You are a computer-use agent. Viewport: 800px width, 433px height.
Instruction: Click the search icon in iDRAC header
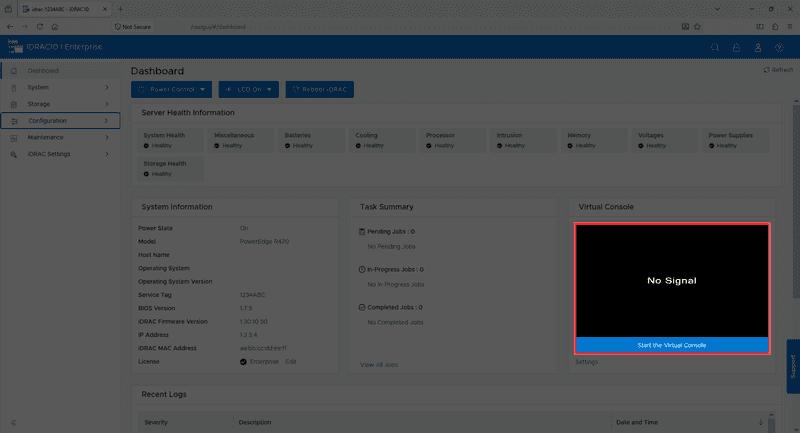click(715, 47)
